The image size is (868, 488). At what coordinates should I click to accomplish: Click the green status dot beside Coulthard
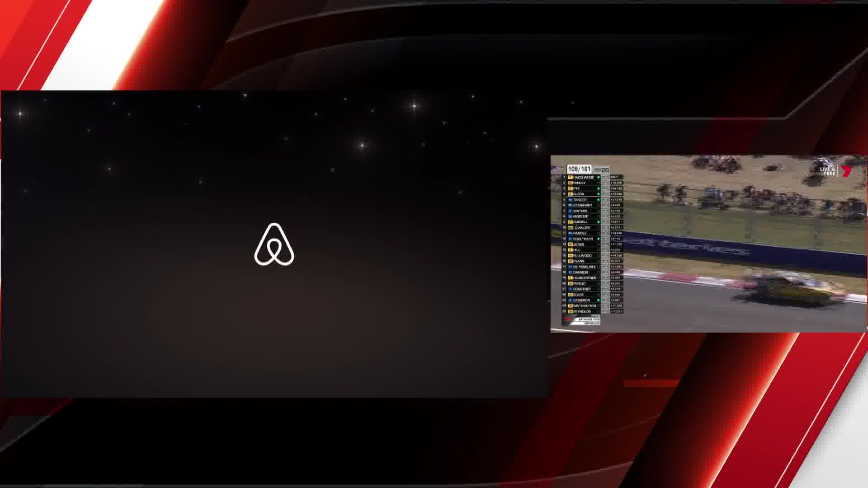click(x=599, y=239)
